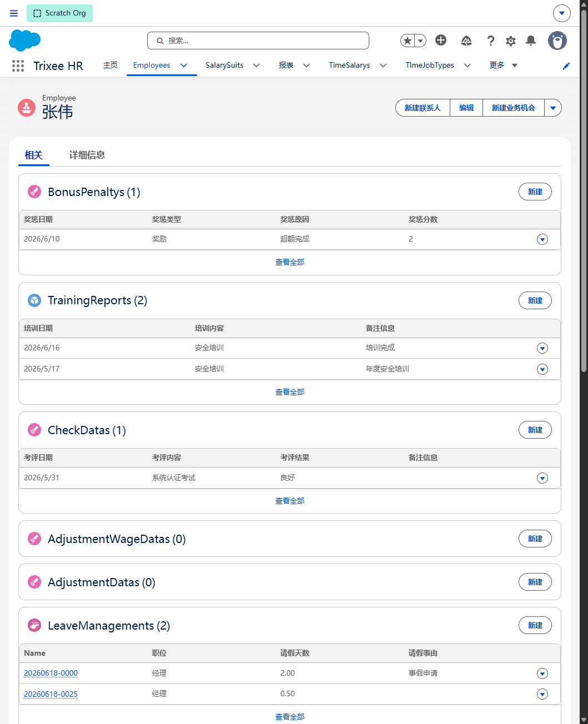Click the user avatar profile icon

click(557, 41)
